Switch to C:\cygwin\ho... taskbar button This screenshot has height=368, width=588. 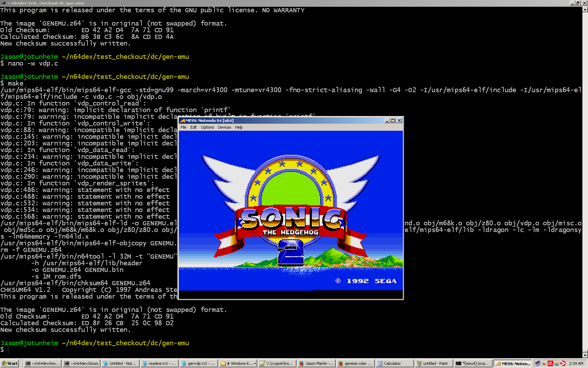coord(277,363)
